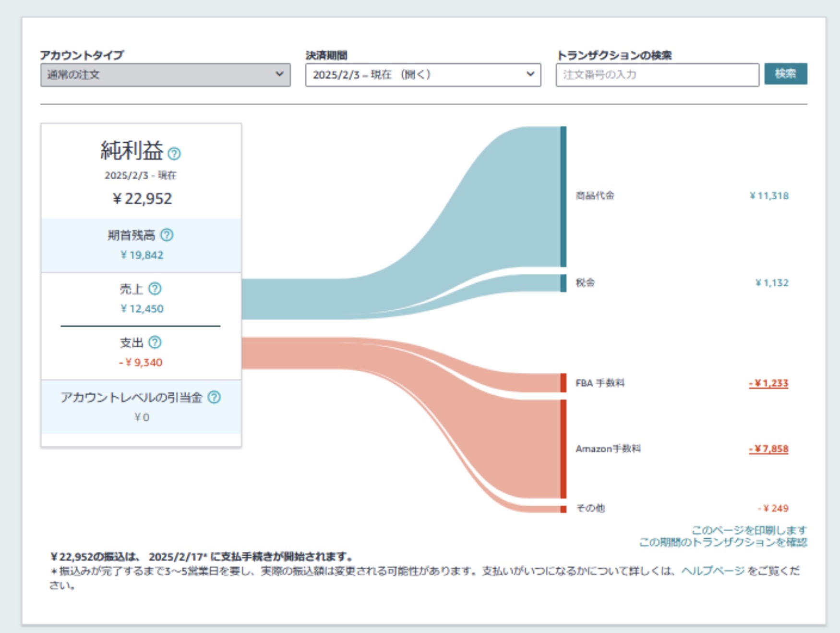Open the アカウントタイプ dropdown

tap(166, 75)
